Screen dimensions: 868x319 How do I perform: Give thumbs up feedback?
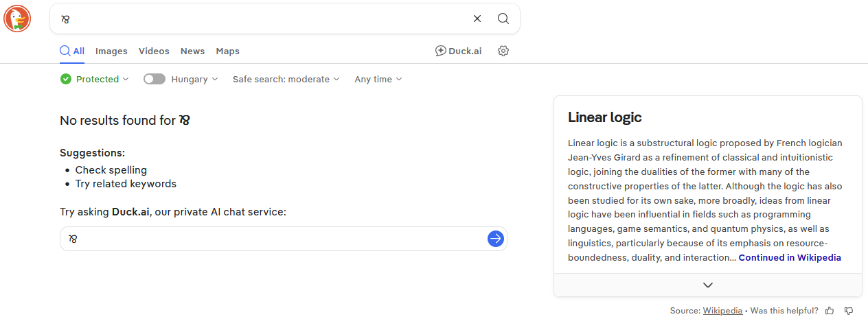(830, 311)
